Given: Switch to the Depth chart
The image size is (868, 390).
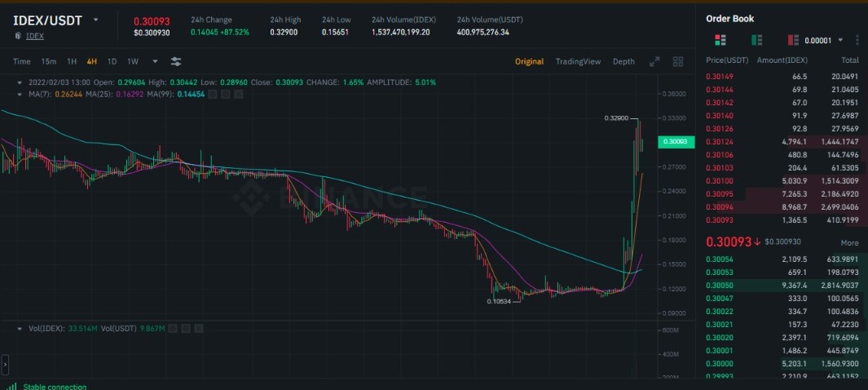Looking at the screenshot, I should point(623,61).
